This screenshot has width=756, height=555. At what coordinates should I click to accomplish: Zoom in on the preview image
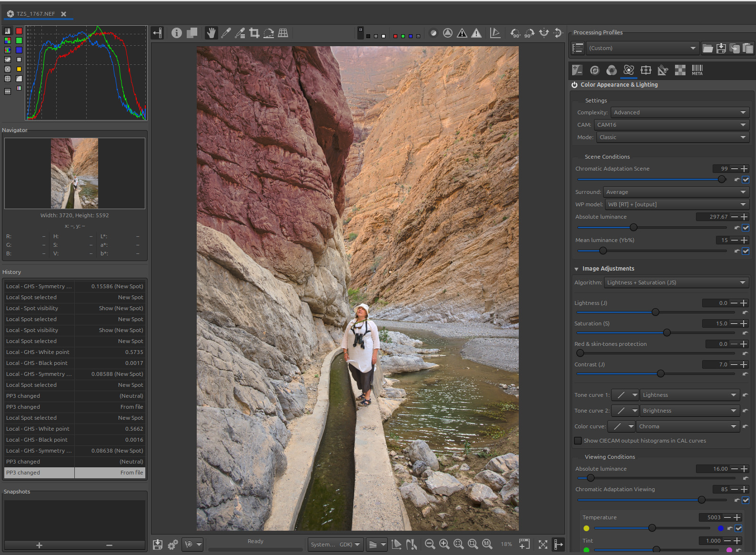[444, 544]
